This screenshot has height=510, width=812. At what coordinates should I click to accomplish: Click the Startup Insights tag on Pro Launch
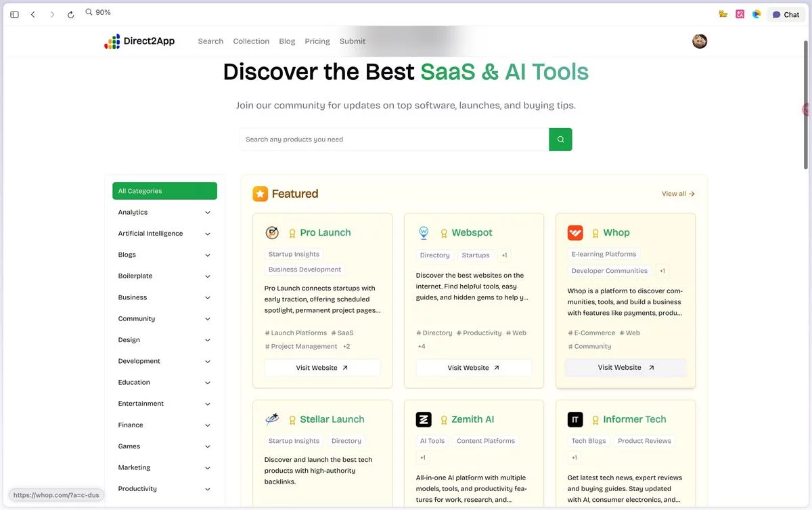[294, 255]
